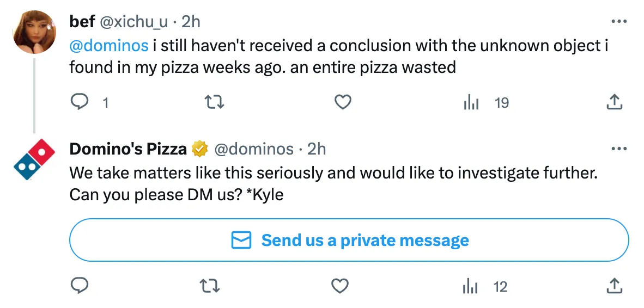Retweet the Domino's Pizza reply
The width and height of the screenshot is (644, 308).
click(210, 286)
